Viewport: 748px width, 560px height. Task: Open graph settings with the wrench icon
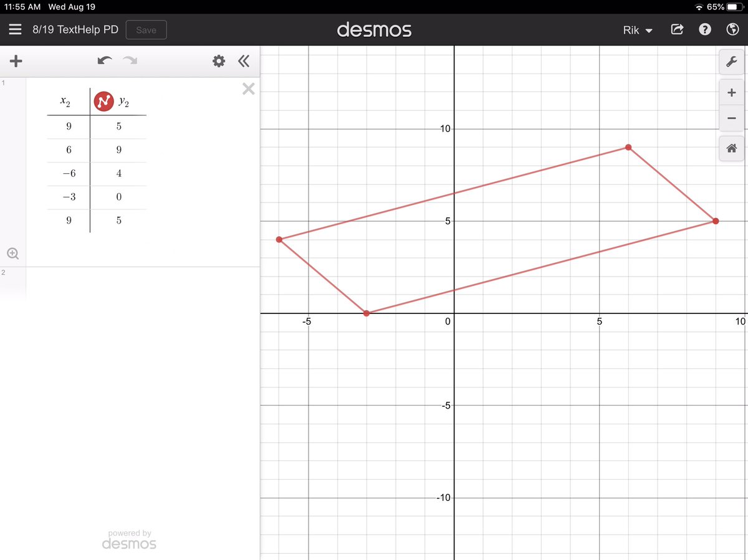tap(732, 62)
